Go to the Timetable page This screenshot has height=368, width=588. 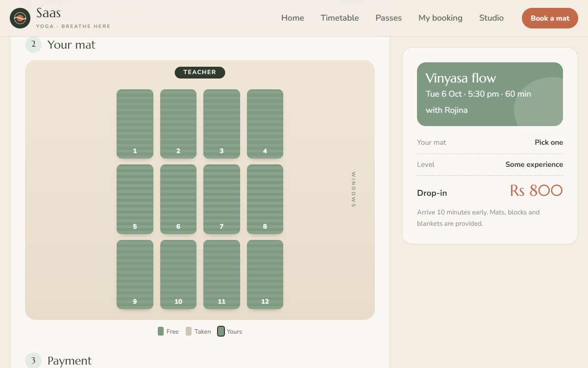[340, 18]
